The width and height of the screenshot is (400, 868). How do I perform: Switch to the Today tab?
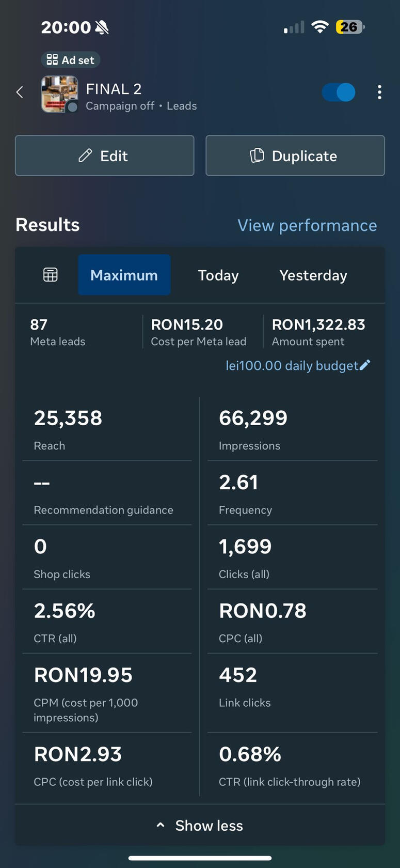[x=218, y=275]
